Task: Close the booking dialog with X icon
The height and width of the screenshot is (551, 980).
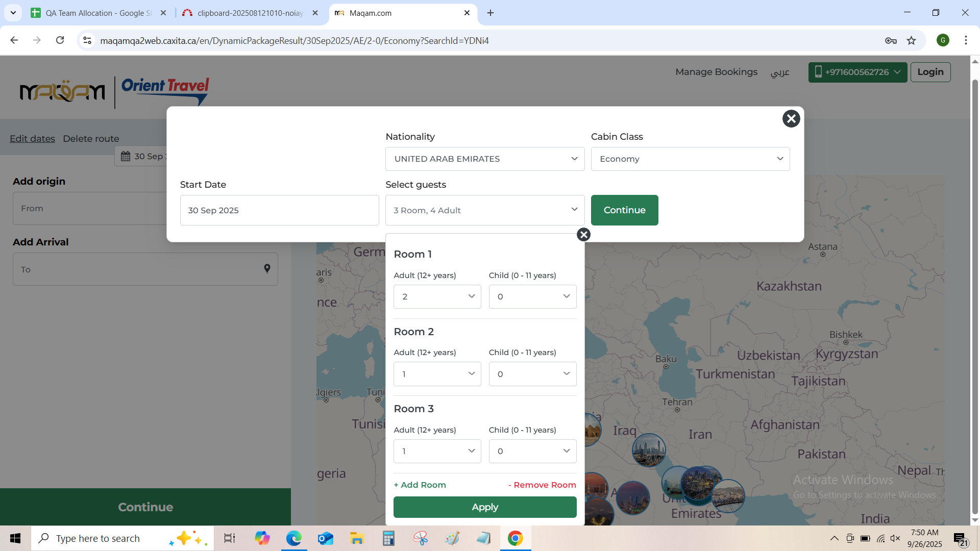Action: click(791, 119)
